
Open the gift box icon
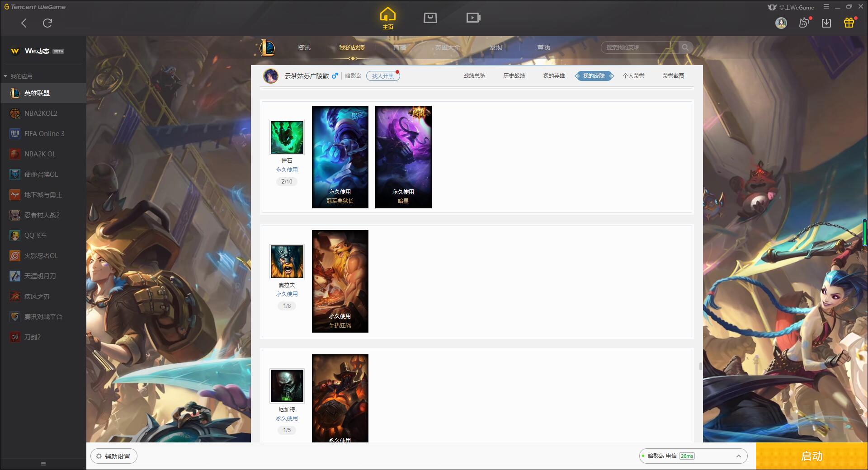tap(849, 23)
